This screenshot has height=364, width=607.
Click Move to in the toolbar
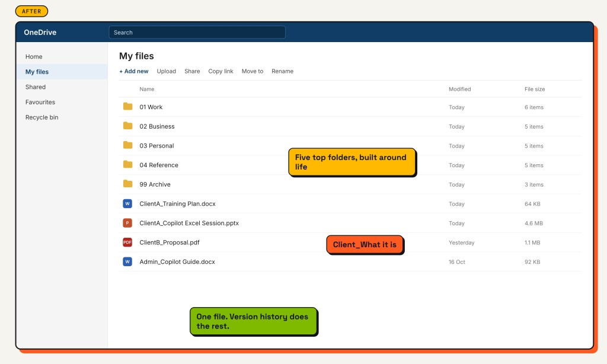click(x=253, y=71)
